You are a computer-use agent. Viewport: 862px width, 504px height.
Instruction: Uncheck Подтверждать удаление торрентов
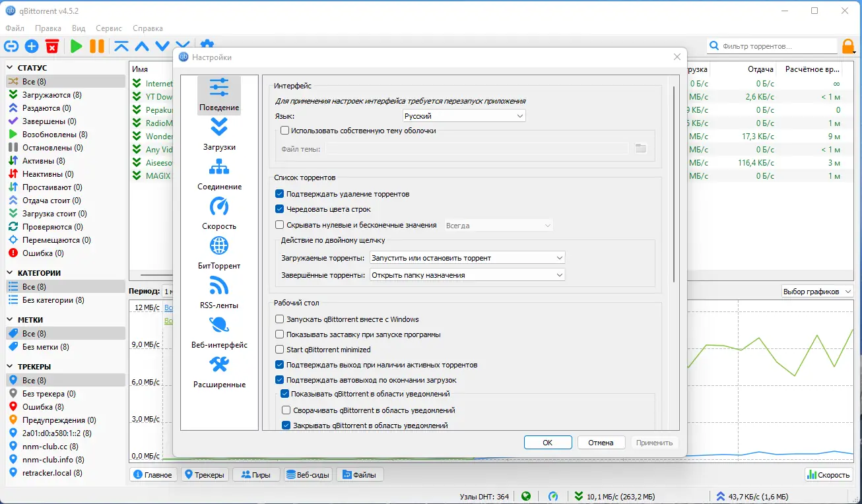[x=280, y=194]
